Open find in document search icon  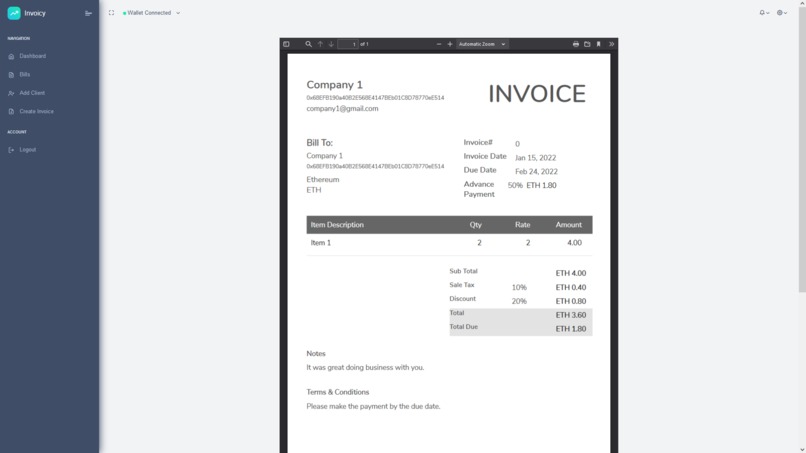click(308, 44)
